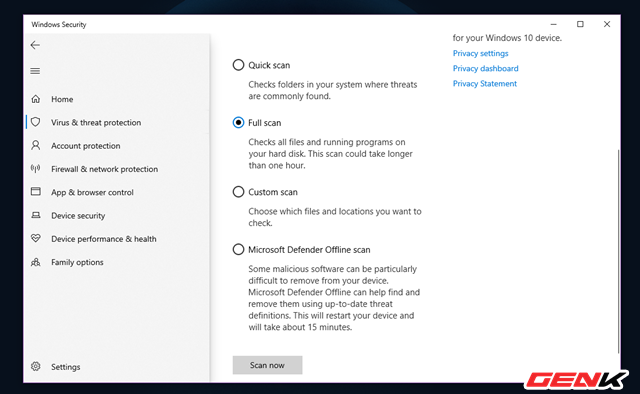Click the Scan now button
The height and width of the screenshot is (394, 640).
click(267, 365)
